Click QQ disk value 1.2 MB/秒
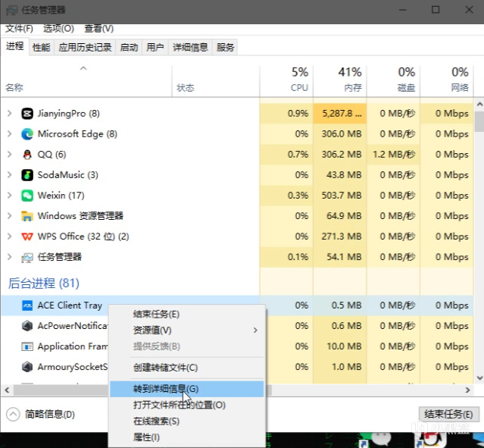This screenshot has height=448, width=484. click(394, 154)
